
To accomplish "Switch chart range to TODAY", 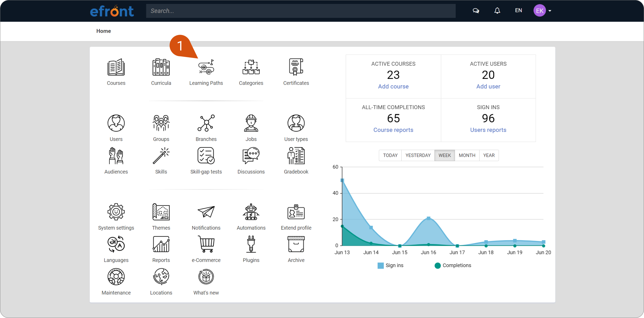I will (x=390, y=156).
